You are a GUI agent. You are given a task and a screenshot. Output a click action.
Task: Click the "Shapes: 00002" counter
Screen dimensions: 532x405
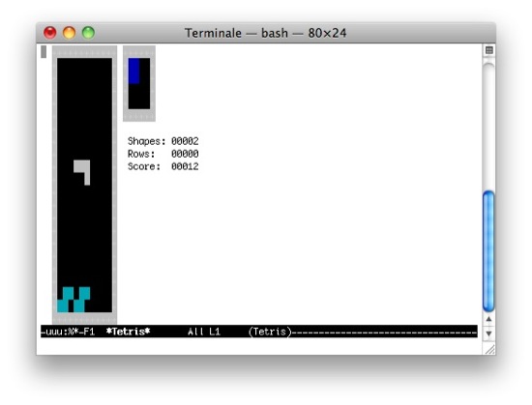tap(163, 141)
